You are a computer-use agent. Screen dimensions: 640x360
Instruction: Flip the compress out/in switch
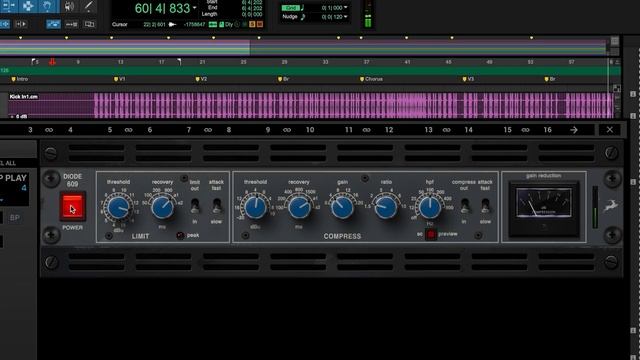464,206
